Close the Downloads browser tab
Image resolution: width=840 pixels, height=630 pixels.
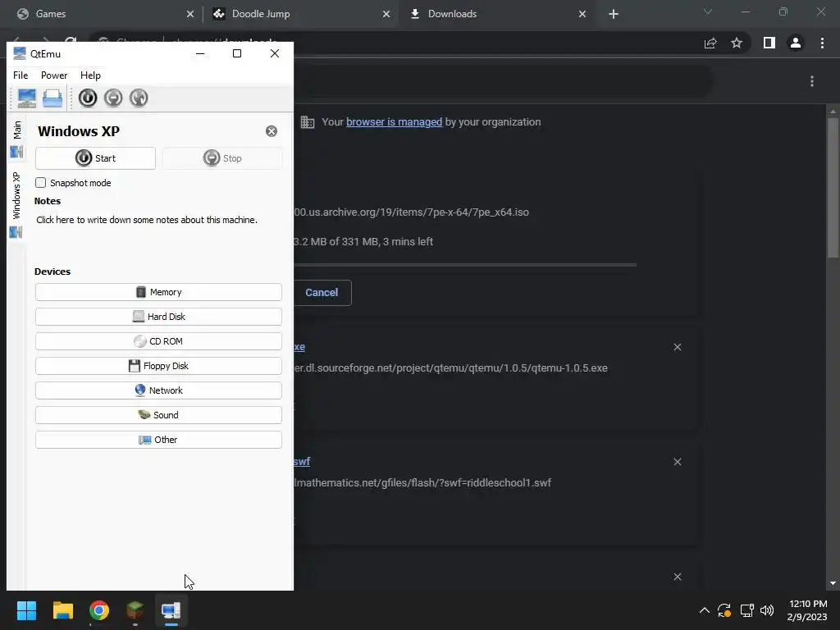(582, 15)
